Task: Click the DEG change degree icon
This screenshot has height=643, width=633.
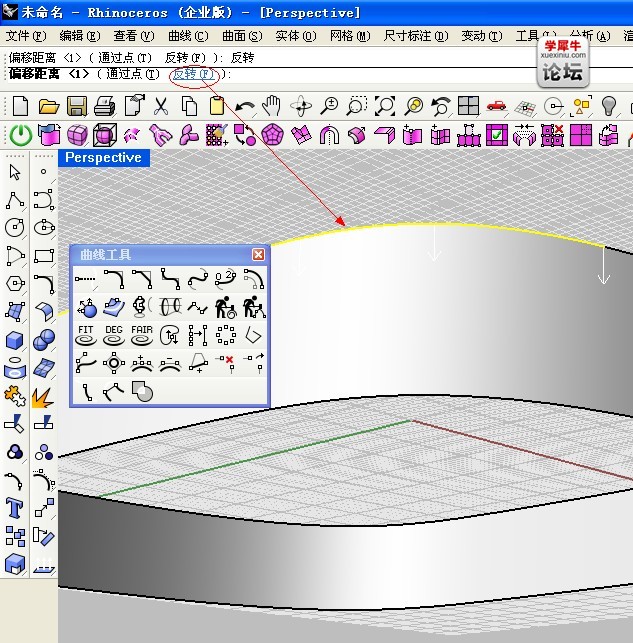Action: click(x=114, y=335)
